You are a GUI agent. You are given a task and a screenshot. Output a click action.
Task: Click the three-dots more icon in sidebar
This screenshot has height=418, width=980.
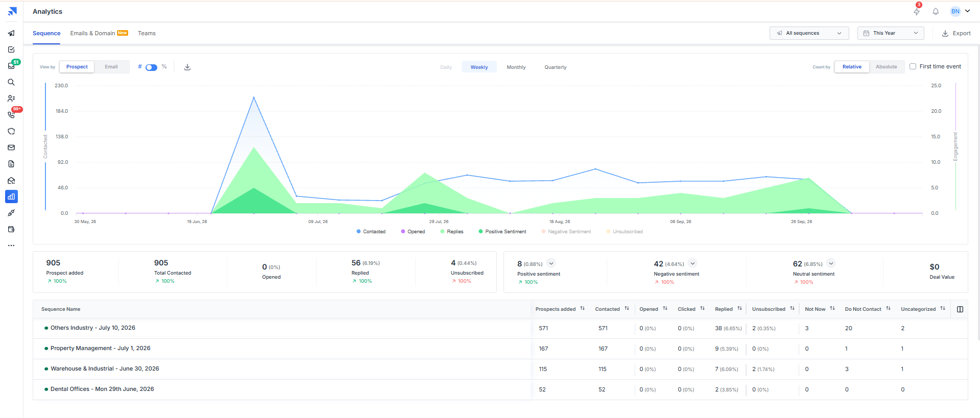pos(11,245)
